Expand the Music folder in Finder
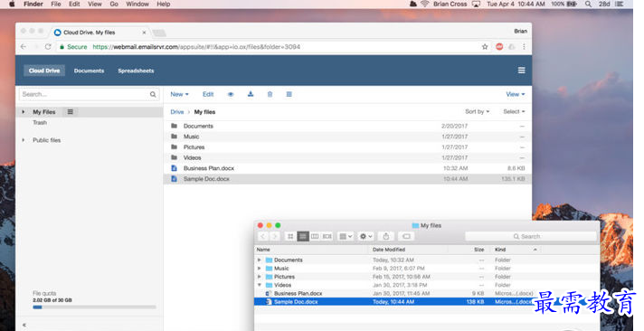644x331 pixels. click(260, 269)
